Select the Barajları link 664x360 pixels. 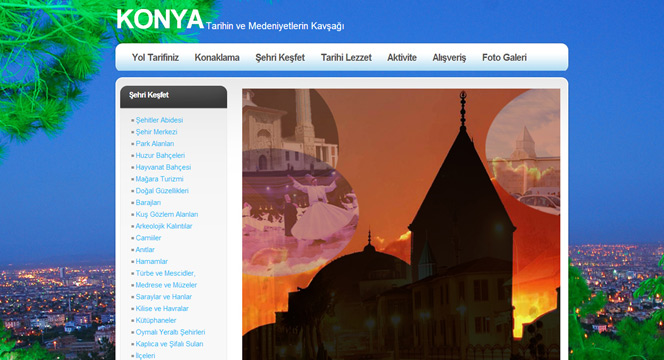(148, 203)
